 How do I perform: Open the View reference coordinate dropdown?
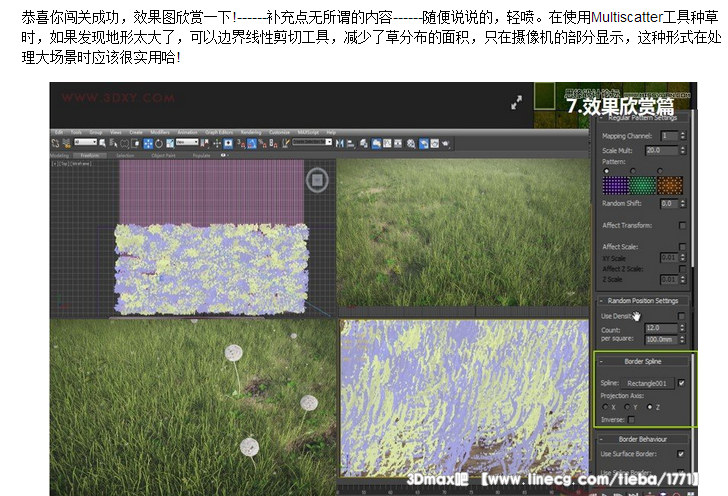tap(187, 142)
